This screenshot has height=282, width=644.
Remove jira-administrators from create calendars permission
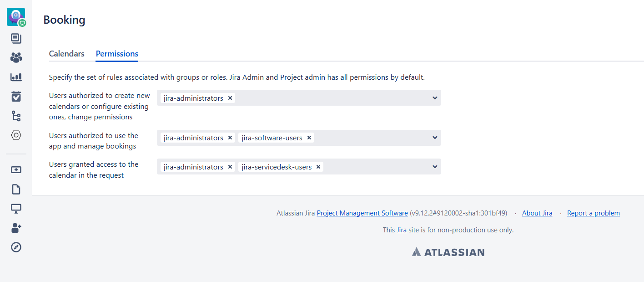click(x=230, y=98)
